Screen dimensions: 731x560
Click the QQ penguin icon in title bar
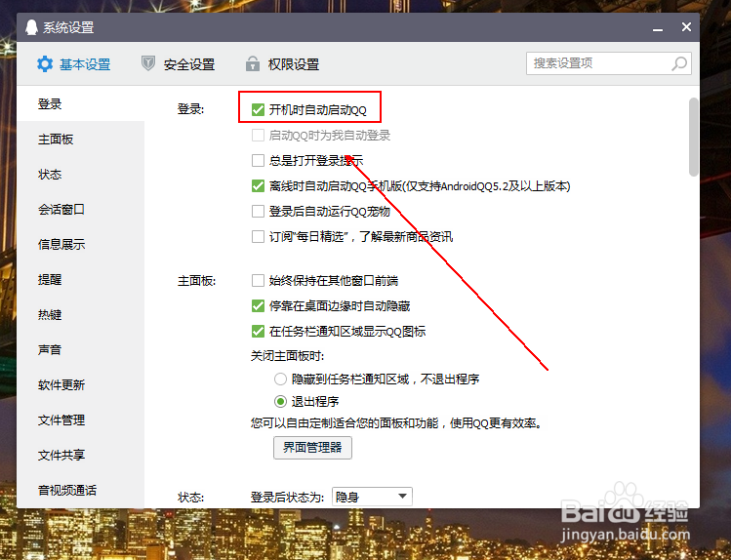31,27
